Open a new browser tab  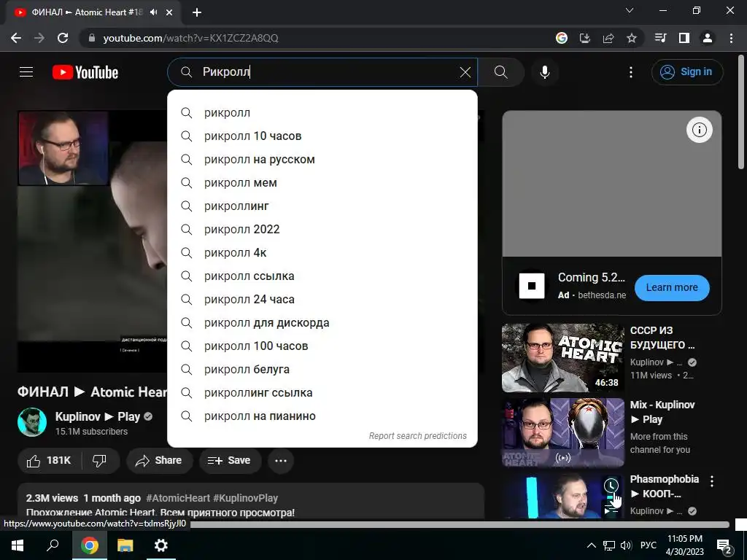pos(197,12)
